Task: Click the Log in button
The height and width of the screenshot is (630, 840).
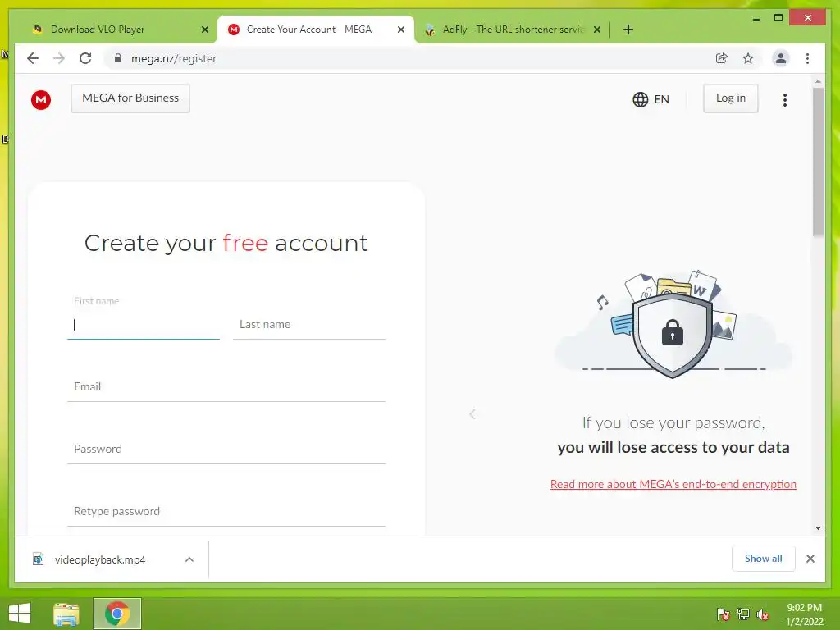Action: point(731,98)
